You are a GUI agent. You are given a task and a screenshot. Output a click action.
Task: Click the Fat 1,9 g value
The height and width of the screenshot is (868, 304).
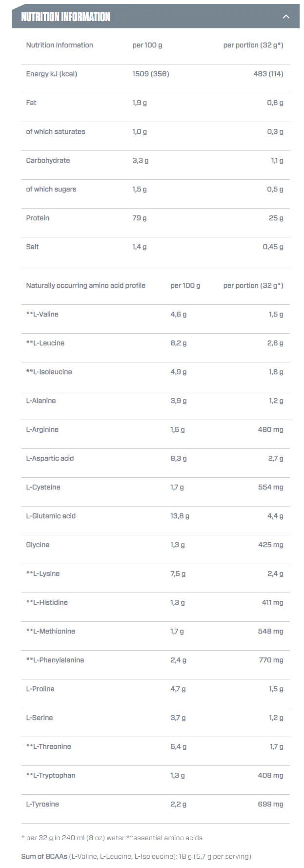[140, 103]
